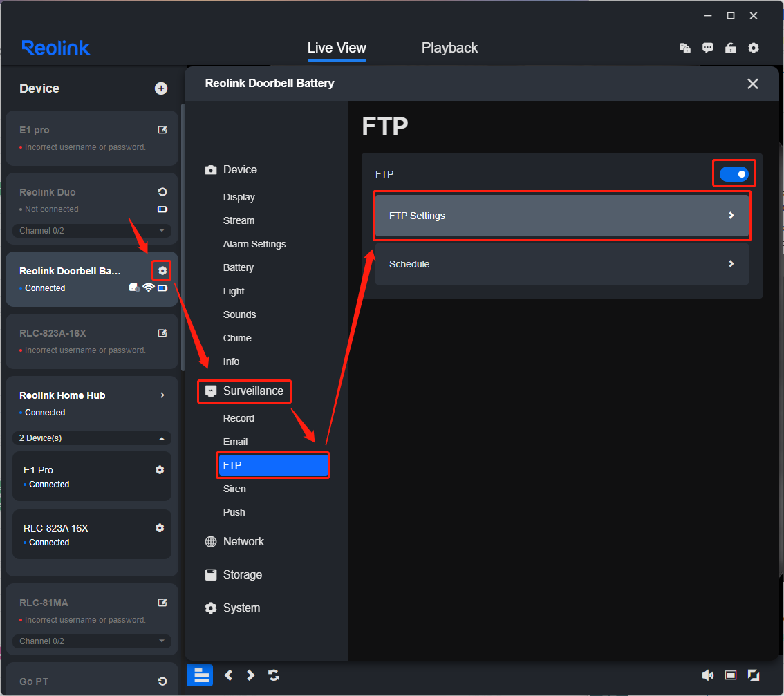Screen dimensions: 784x696
Task: Open Light settings menu item
Action: click(x=234, y=291)
